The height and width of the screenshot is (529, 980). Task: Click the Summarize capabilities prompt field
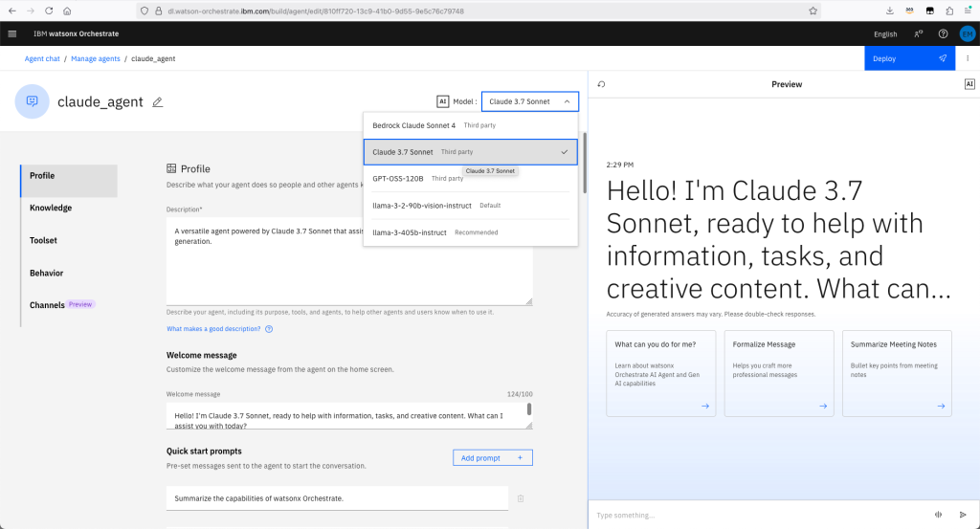337,498
